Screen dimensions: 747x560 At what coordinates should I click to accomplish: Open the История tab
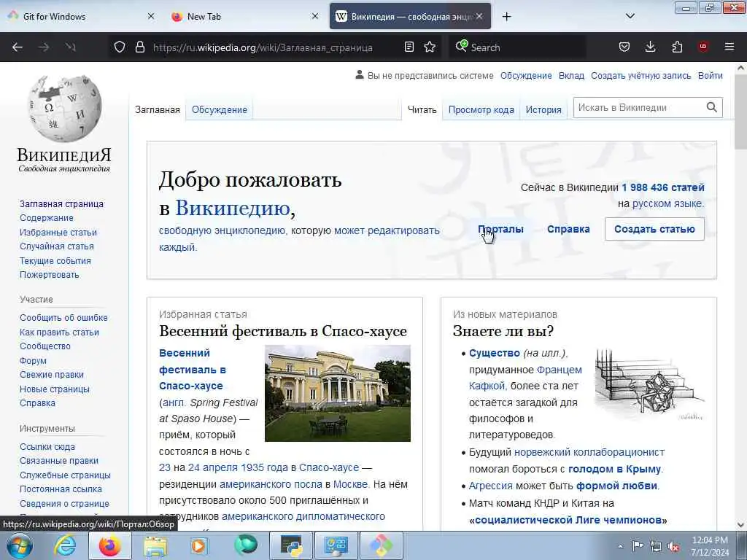[543, 110]
